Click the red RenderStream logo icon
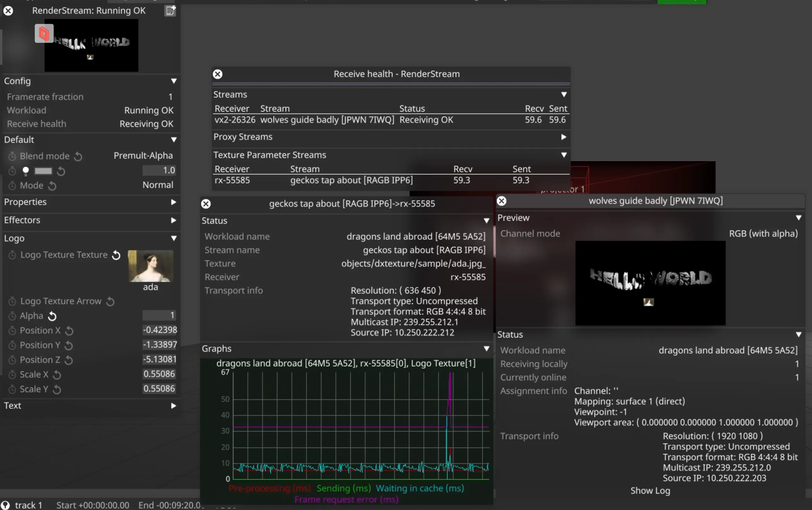Screen dimensions: 812x510 [x=44, y=33]
